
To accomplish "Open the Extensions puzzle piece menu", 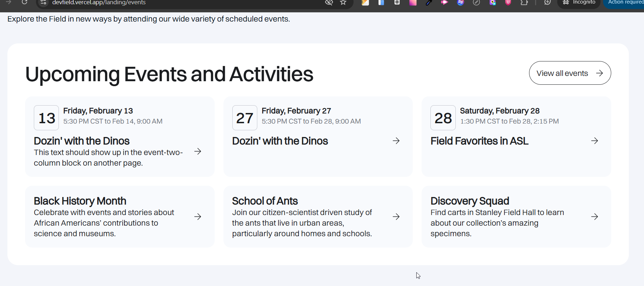I will pos(524,2).
